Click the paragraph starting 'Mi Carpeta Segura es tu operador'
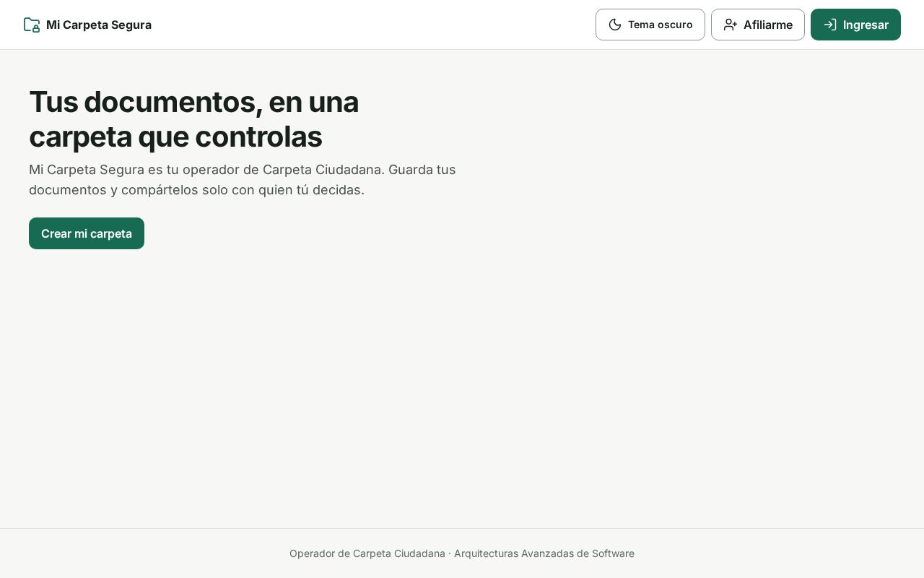Viewport: 924px width, 578px height. click(243, 180)
